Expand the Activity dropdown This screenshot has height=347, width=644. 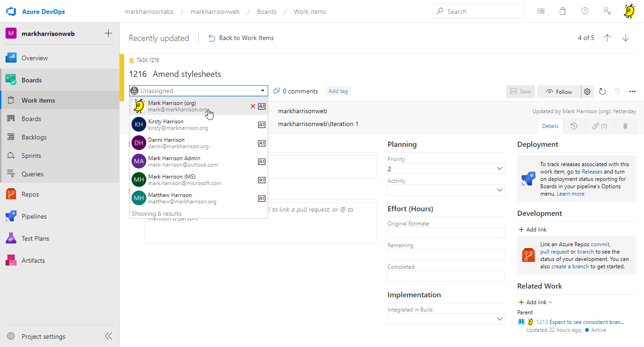tap(500, 190)
